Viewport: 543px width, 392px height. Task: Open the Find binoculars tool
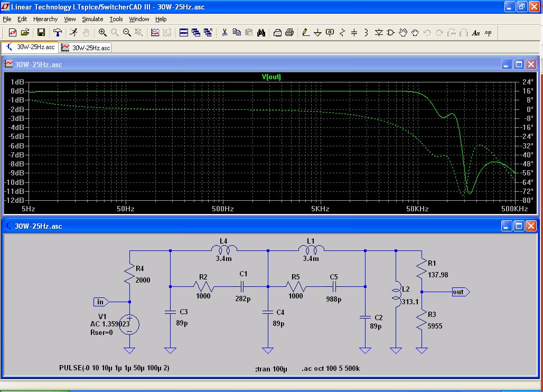261,32
